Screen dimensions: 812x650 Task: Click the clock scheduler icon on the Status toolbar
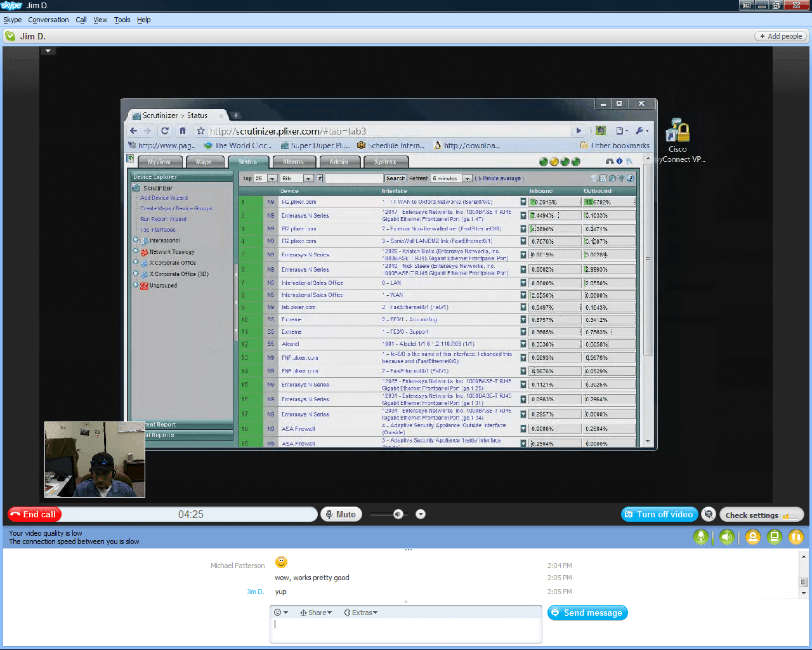[x=612, y=178]
